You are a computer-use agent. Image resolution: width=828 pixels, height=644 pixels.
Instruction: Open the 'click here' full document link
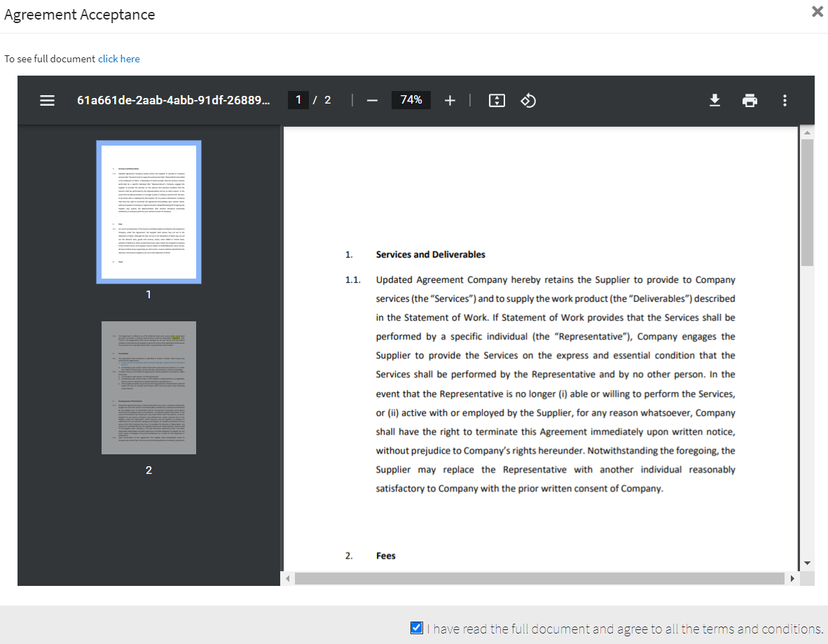click(x=119, y=59)
